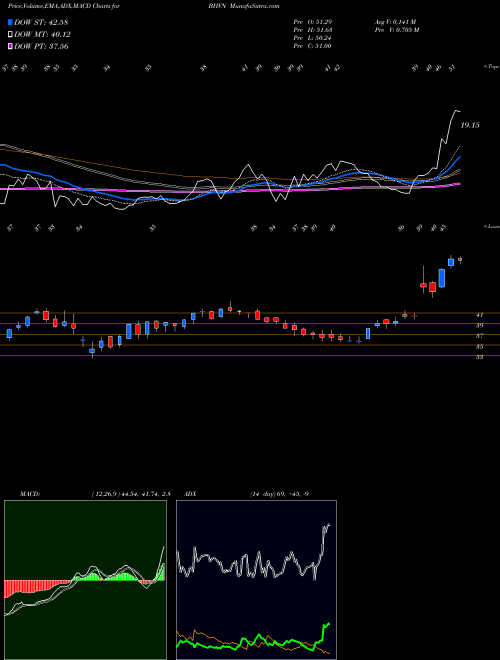Open the green MACD histogram chart
Image resolution: width=500 pixels, height=660 pixels.
[x=85, y=580]
